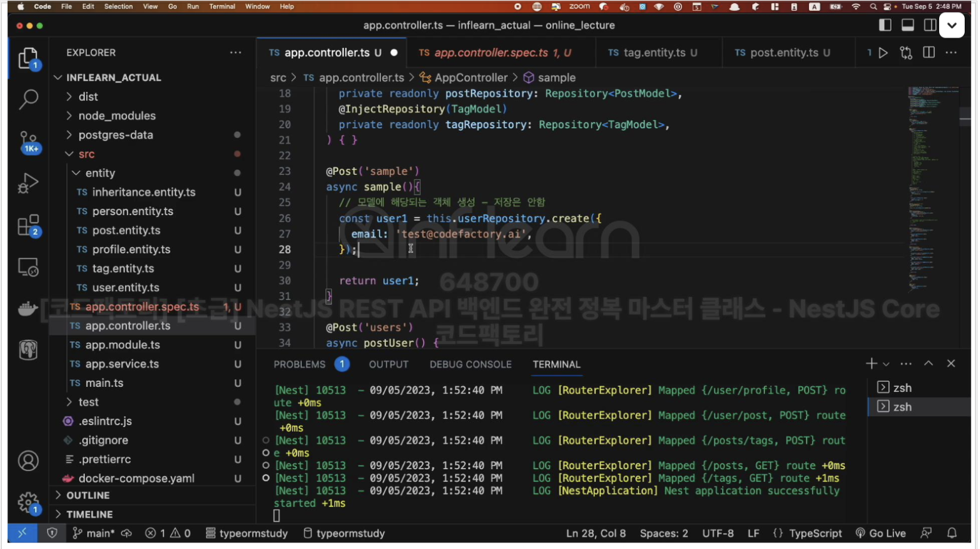This screenshot has width=980, height=549.
Task: Toggle the primary side bar layout button
Action: 885,26
